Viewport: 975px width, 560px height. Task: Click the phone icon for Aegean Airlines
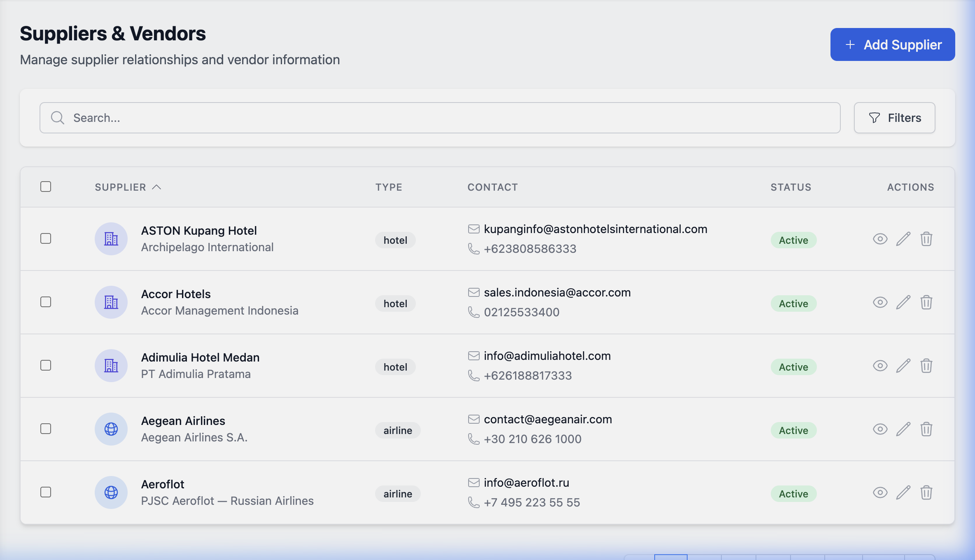[474, 439]
